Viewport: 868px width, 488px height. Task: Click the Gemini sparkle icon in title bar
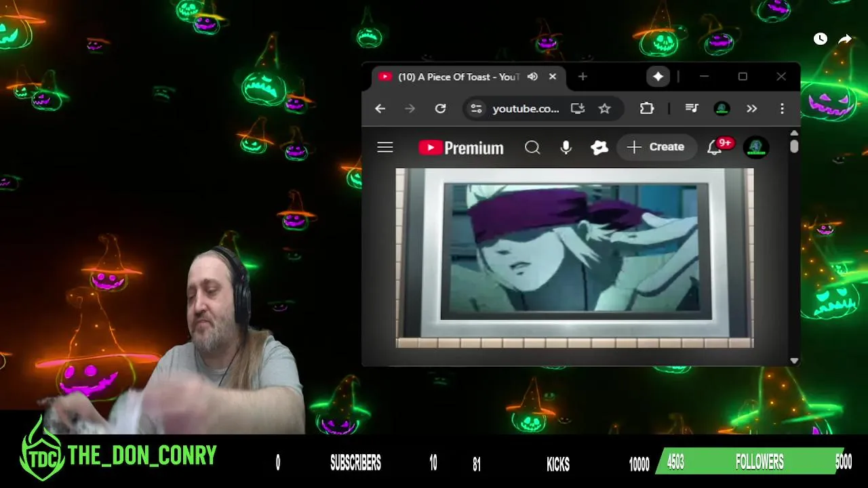(658, 77)
